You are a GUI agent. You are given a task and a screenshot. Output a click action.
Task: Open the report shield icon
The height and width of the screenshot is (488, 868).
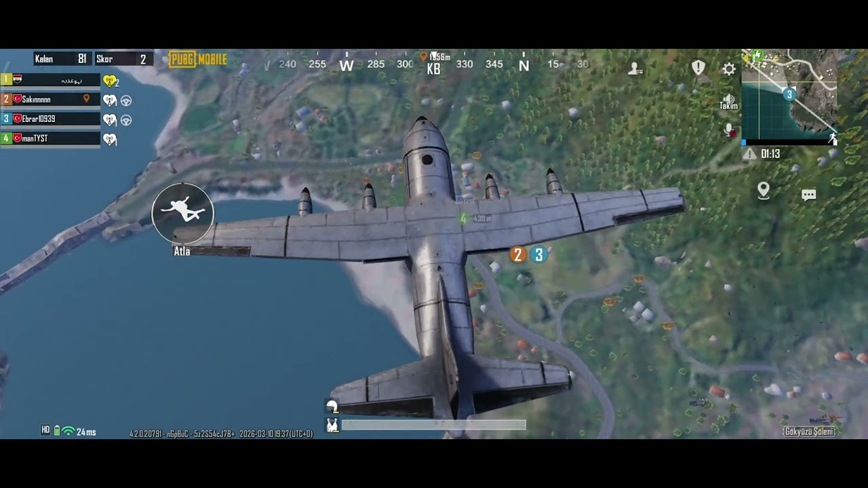coord(698,67)
